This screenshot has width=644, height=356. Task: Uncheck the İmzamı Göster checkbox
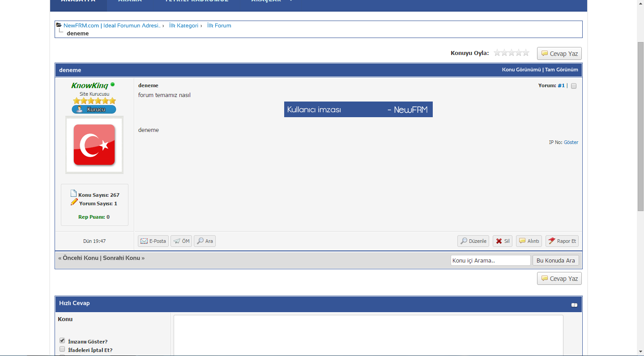[x=62, y=341]
